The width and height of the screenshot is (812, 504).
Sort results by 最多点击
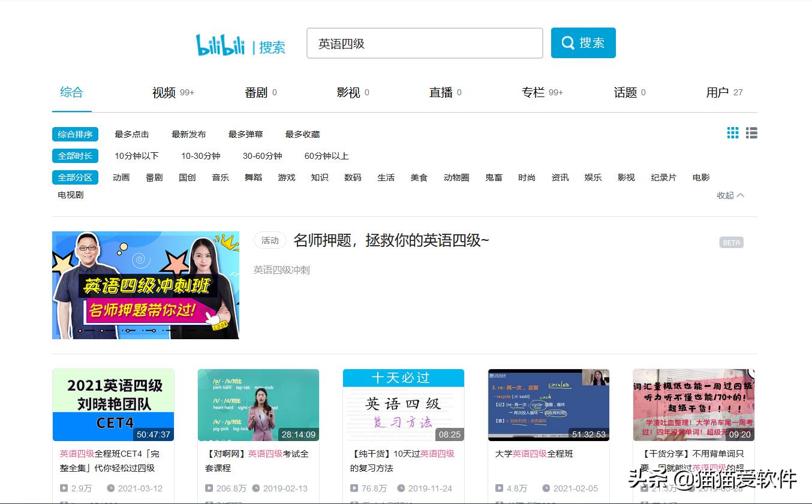pos(132,134)
